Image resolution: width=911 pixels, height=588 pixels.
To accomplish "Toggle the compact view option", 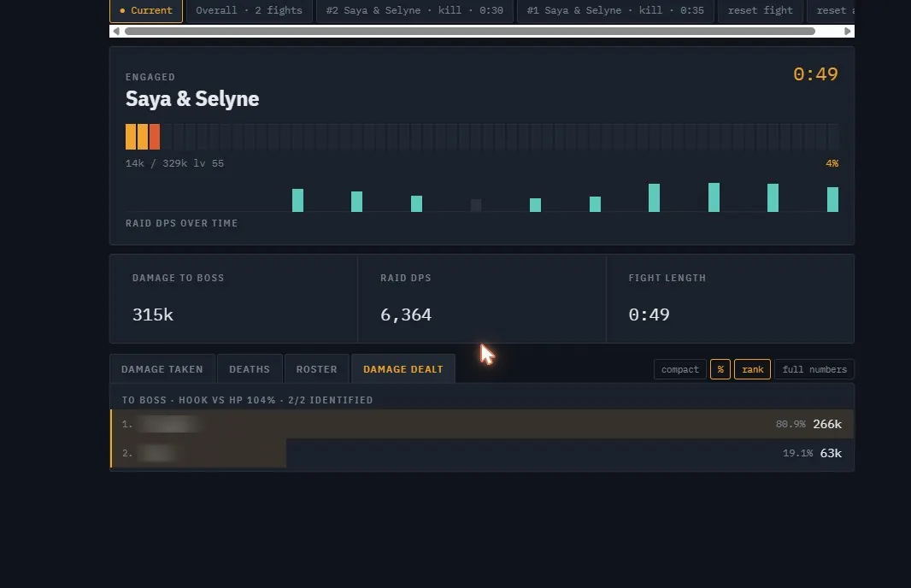I will pos(679,369).
